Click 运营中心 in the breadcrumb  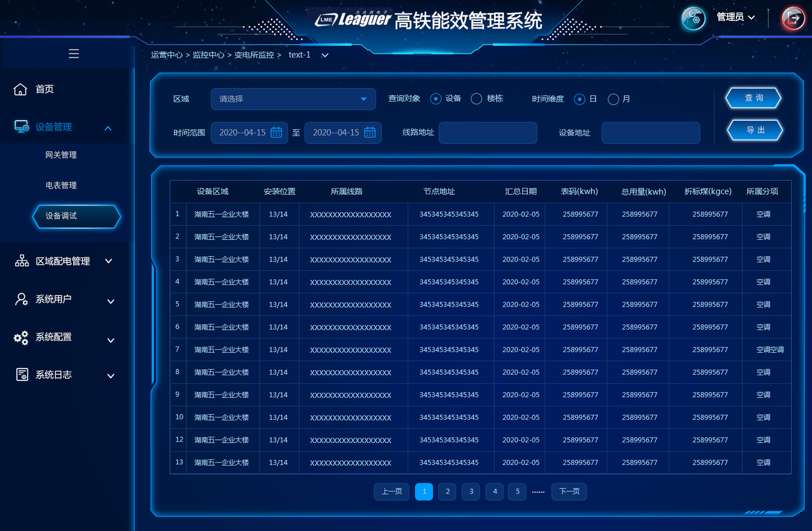click(x=167, y=55)
